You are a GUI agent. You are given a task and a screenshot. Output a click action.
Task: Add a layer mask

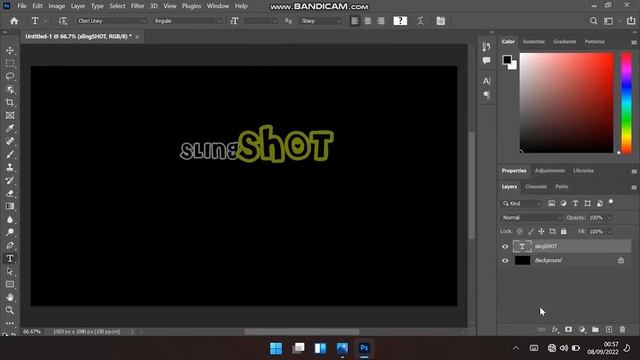(568, 329)
